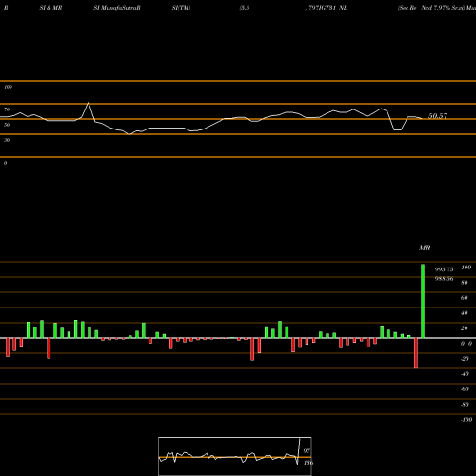Click the tallest green MR bar
This screenshot has width=476, height=476.
423,301
